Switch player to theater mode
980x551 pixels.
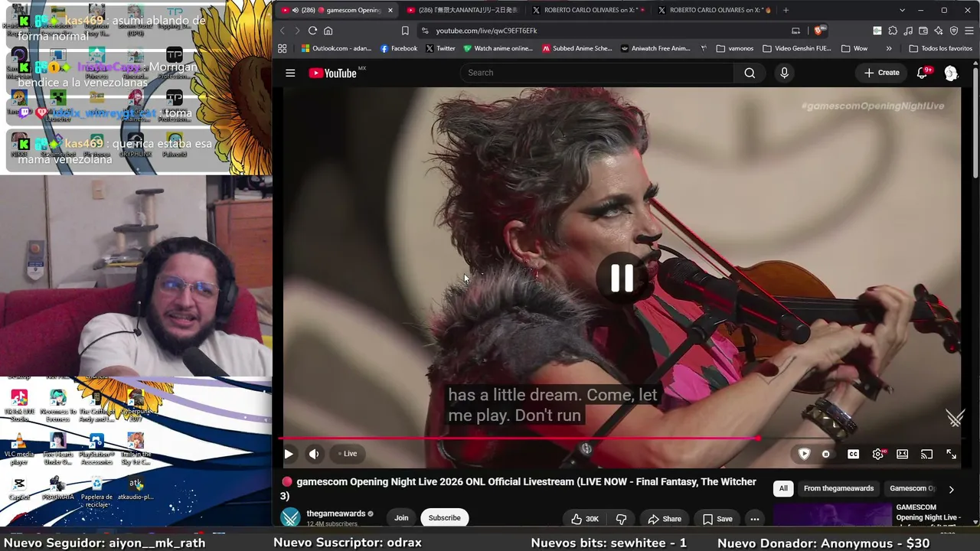click(903, 454)
